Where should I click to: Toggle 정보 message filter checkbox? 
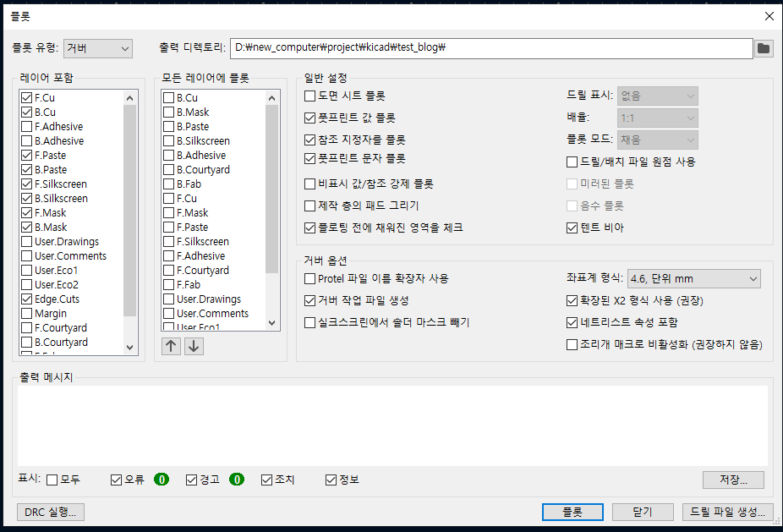pyautogui.click(x=331, y=480)
